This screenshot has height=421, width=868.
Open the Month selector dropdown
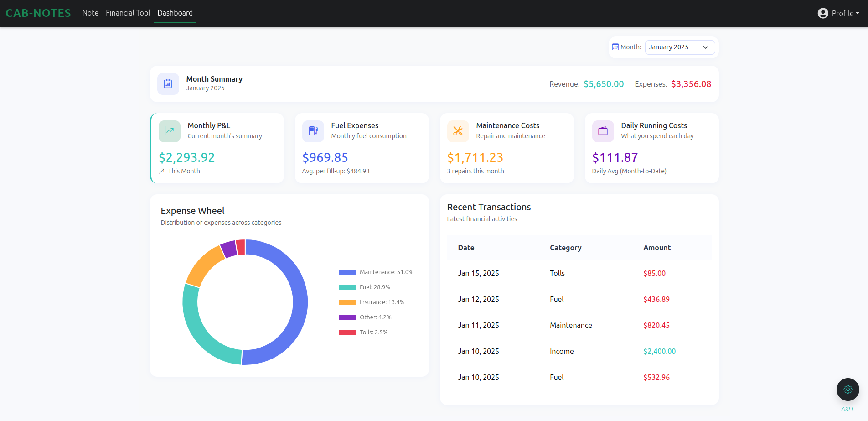point(680,47)
